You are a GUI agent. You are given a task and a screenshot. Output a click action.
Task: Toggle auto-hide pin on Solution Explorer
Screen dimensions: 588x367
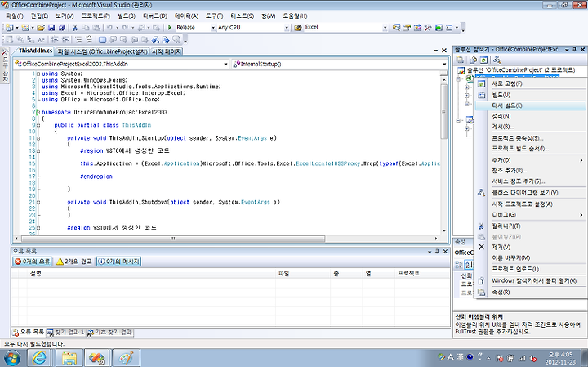tap(574, 49)
